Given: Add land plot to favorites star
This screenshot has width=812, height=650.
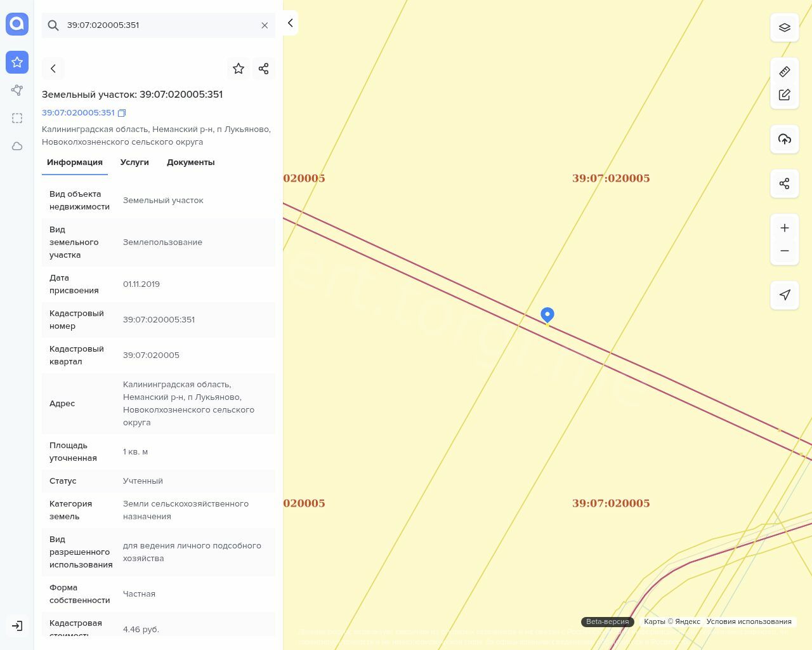Looking at the screenshot, I should (239, 69).
